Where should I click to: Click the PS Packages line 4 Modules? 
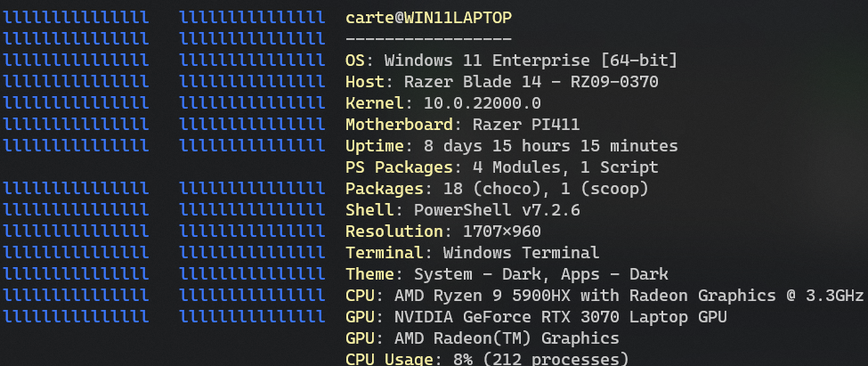pyautogui.click(x=501, y=167)
